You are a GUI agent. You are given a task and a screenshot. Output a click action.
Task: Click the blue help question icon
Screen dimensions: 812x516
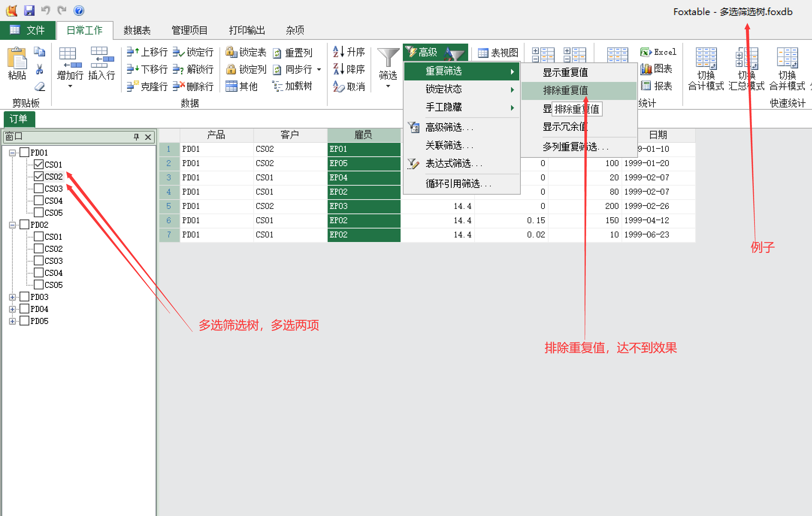coord(79,11)
